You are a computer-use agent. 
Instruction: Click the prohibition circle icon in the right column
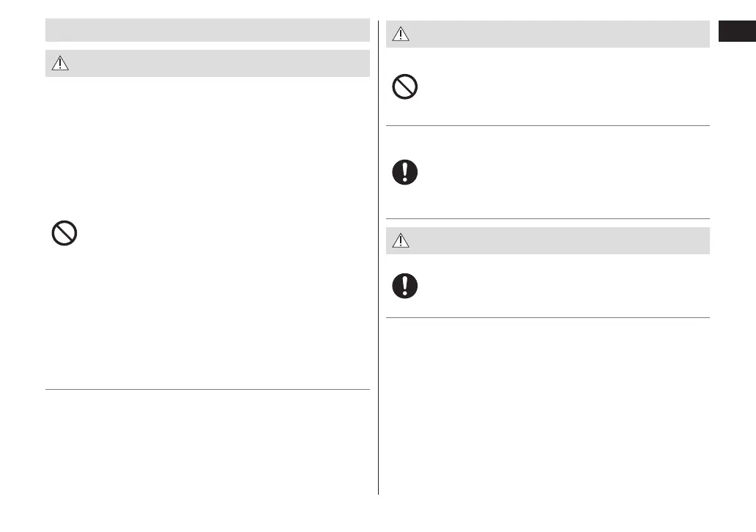tap(405, 88)
